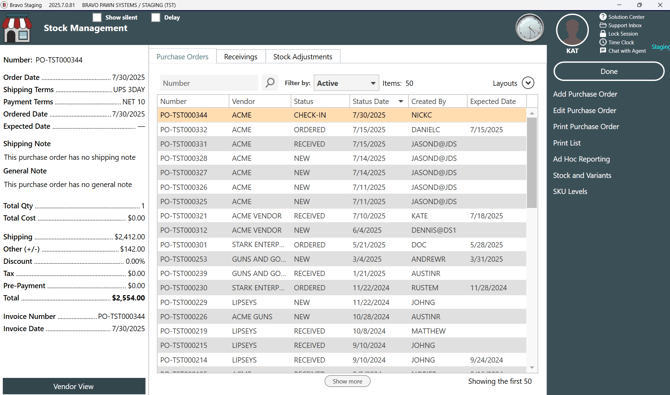Click Edit Purchase Order
The image size is (670, 395).
pos(585,110)
